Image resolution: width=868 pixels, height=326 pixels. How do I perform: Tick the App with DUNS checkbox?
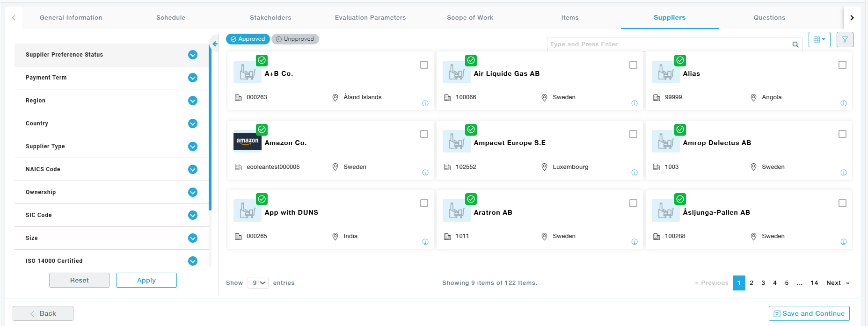click(x=424, y=203)
